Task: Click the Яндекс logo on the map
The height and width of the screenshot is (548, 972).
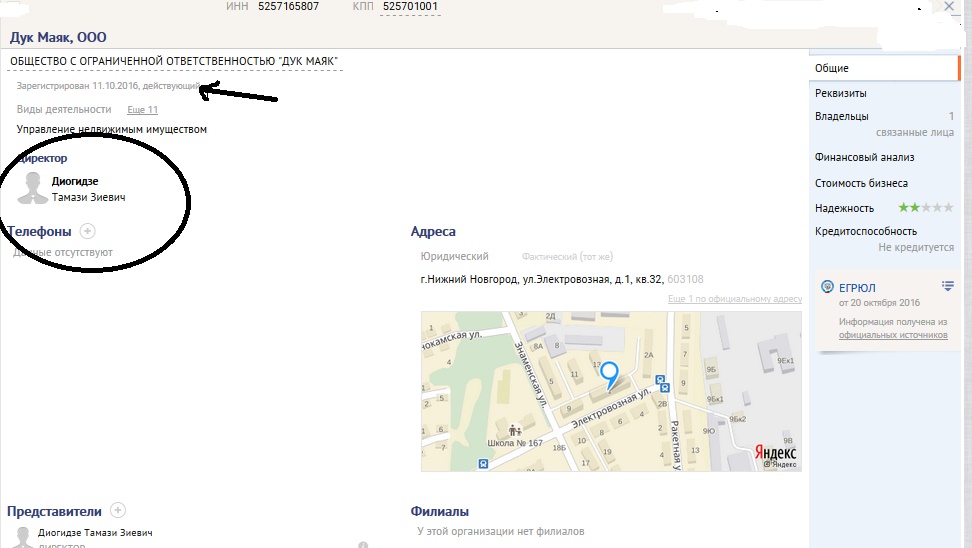Action: (775, 452)
